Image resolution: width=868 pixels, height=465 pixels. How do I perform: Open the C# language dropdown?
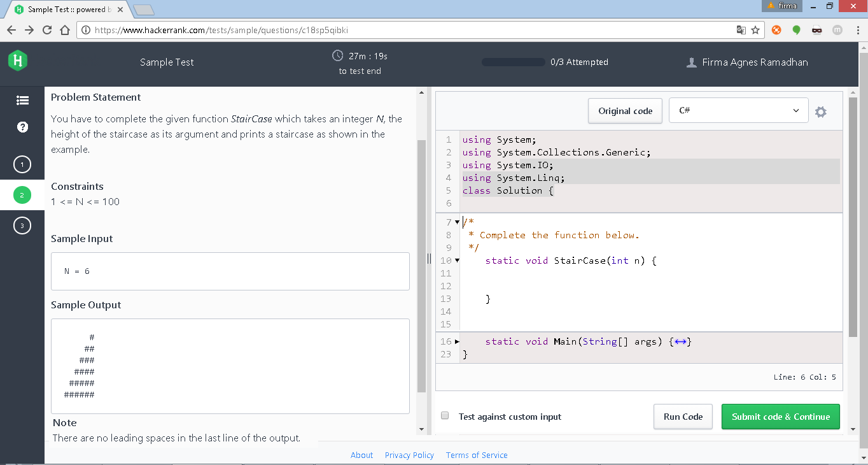(738, 111)
